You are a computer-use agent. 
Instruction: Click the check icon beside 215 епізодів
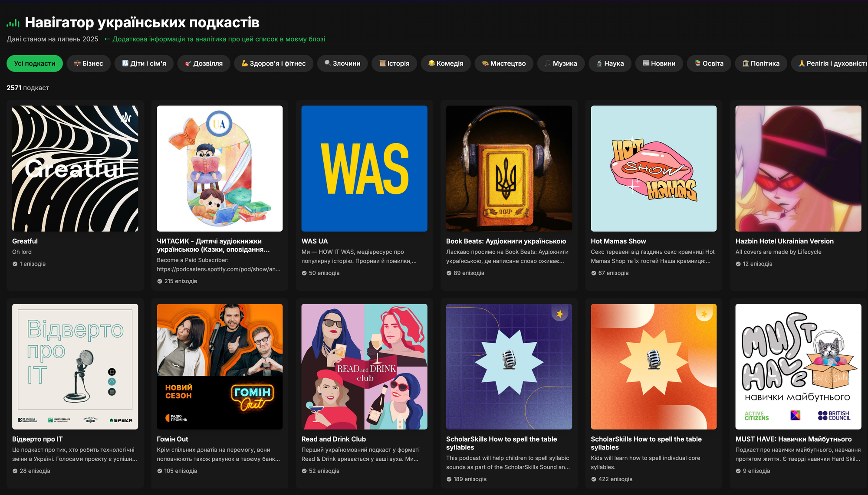pyautogui.click(x=160, y=281)
